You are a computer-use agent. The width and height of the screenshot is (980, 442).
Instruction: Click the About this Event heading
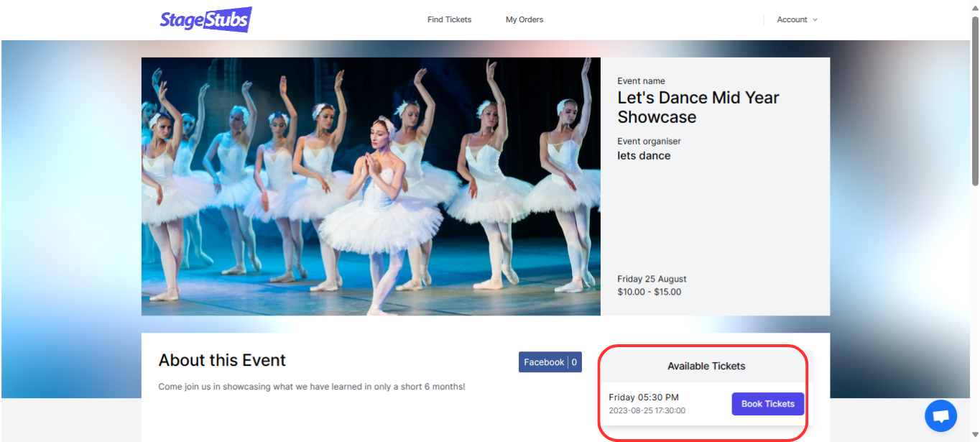point(221,360)
